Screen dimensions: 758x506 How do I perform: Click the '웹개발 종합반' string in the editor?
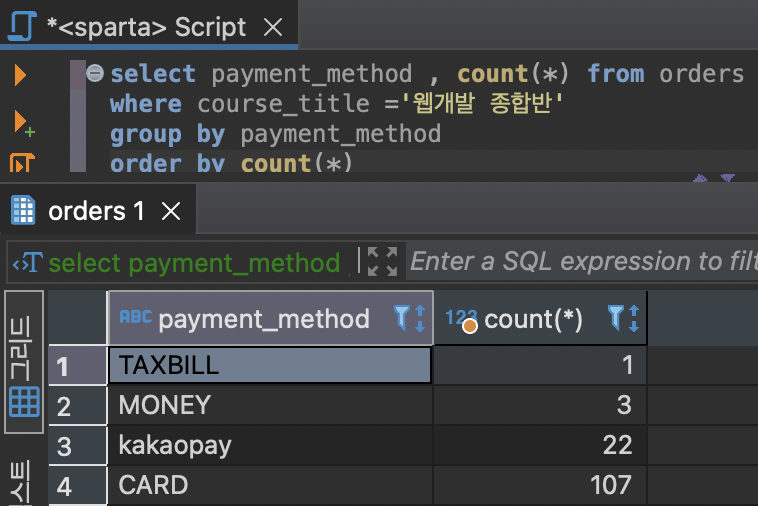pos(482,103)
